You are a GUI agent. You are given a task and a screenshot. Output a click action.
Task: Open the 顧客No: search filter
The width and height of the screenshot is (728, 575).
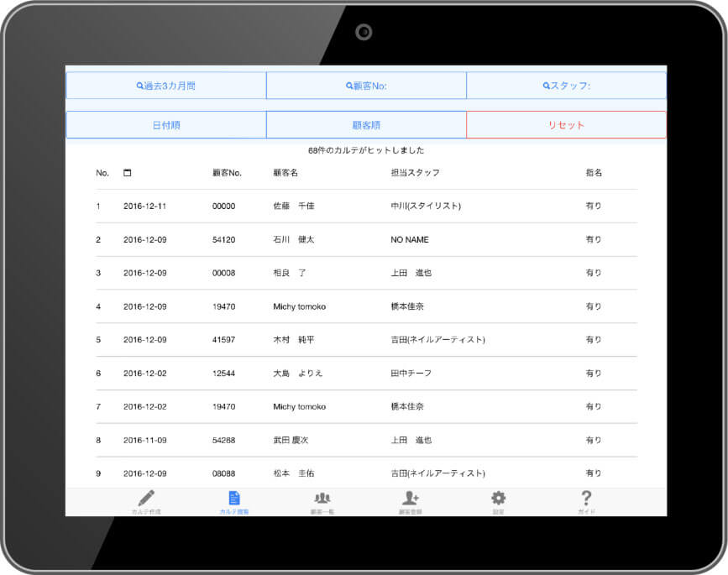tap(366, 86)
